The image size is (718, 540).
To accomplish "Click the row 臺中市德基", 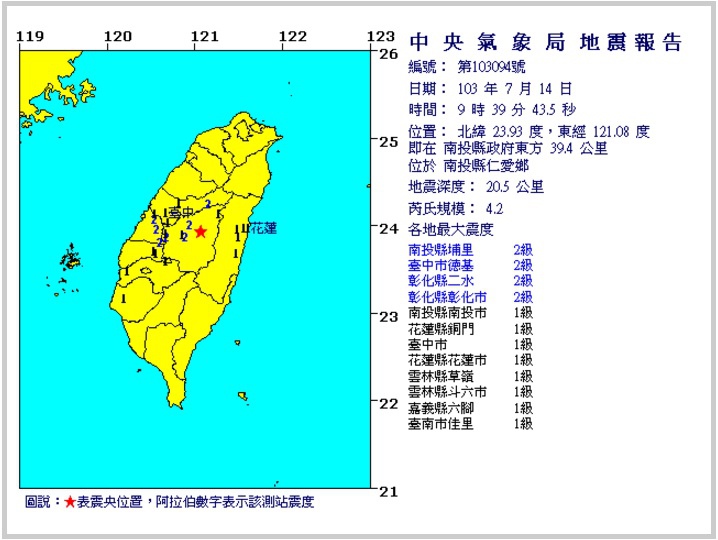I will tap(470, 266).
